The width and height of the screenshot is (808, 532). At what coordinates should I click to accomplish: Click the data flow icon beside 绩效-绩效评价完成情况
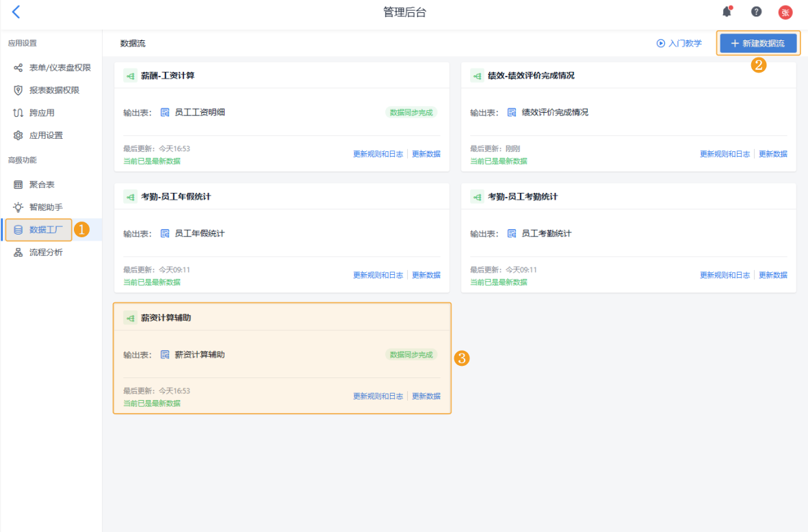(477, 76)
